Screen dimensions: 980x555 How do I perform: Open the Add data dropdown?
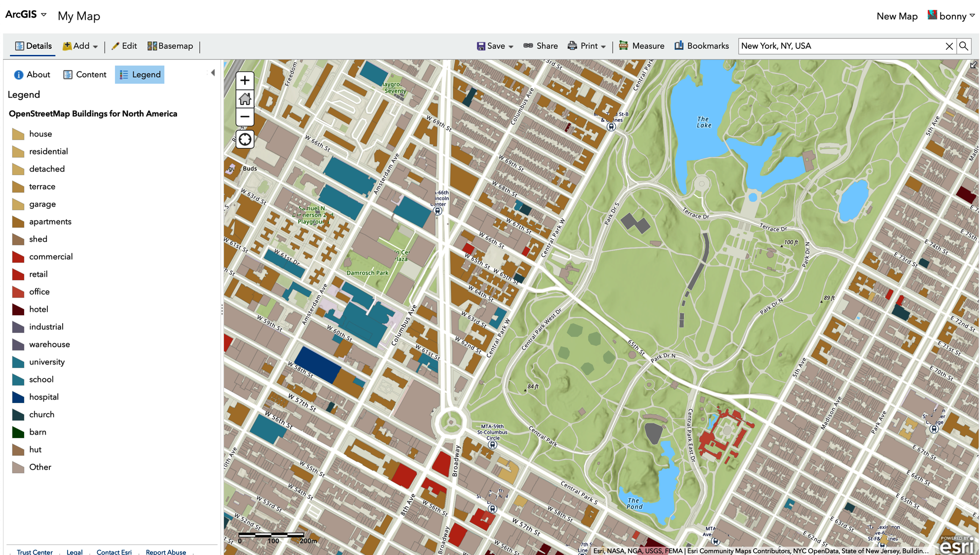(x=80, y=46)
